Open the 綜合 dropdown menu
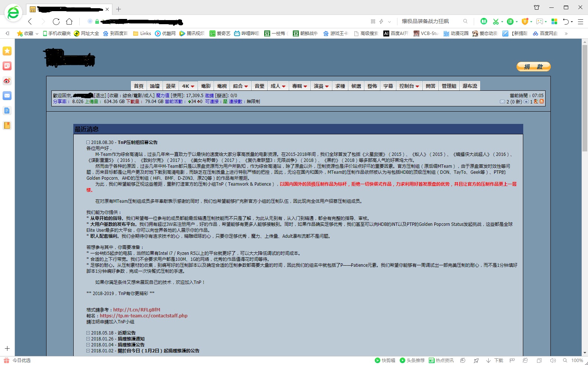This screenshot has height=365, width=588. [x=240, y=86]
